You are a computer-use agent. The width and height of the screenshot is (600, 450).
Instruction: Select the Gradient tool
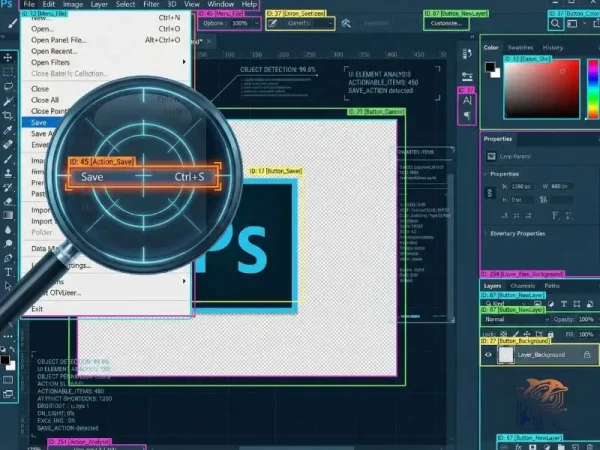click(8, 215)
